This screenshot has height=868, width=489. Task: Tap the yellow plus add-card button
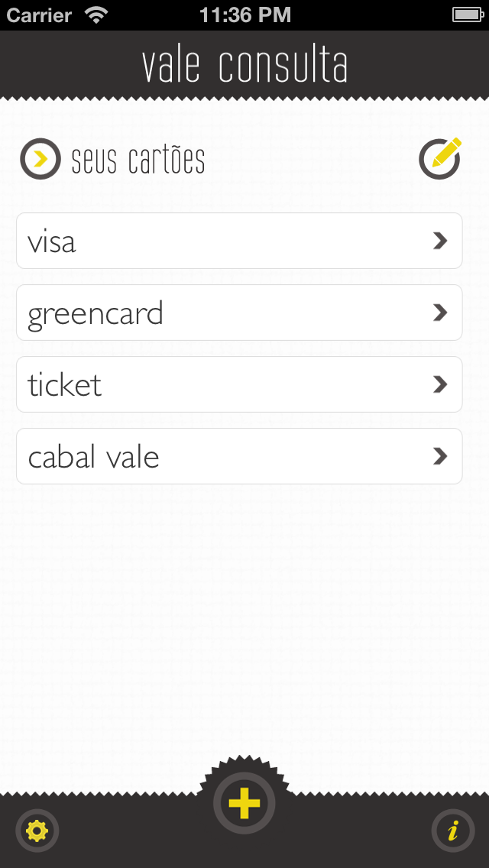coord(244,804)
